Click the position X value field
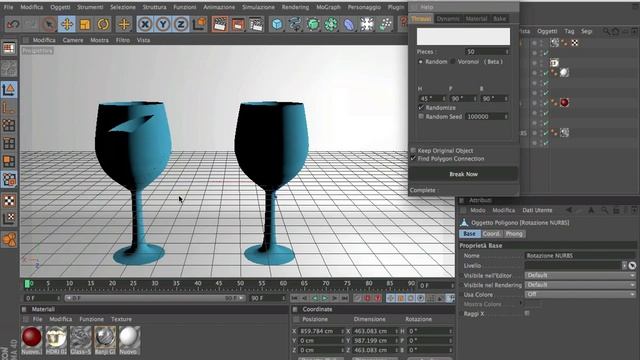The height and width of the screenshot is (360, 640). (321, 331)
